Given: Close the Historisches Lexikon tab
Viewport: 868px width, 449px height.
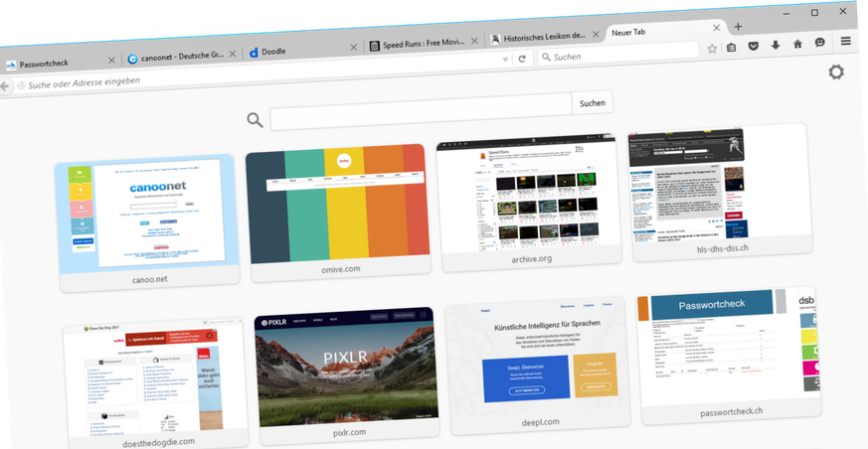Looking at the screenshot, I should pos(596,35).
